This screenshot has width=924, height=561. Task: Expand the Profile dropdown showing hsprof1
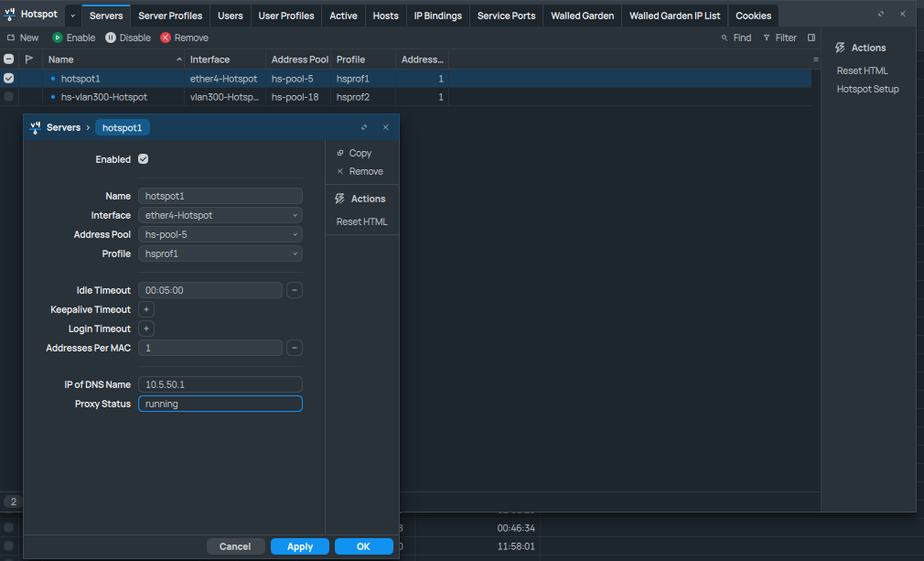coord(295,254)
